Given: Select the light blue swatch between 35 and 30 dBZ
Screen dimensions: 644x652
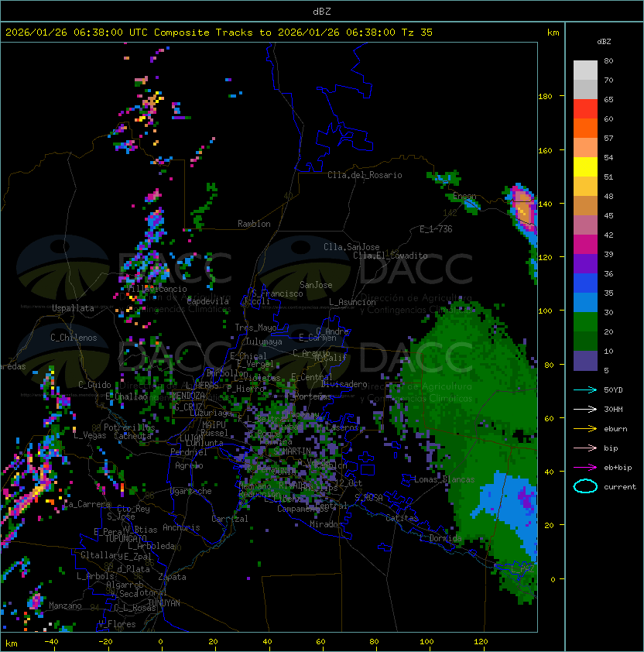Looking at the screenshot, I should 585,303.
